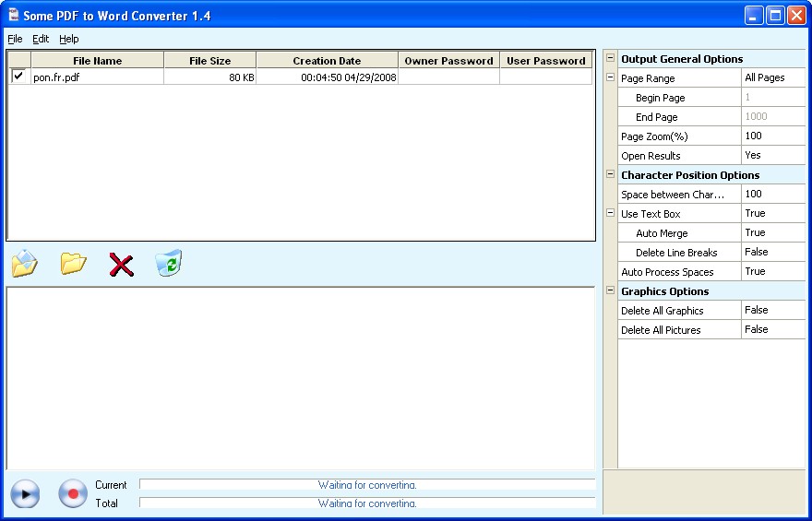Image resolution: width=812 pixels, height=521 pixels.
Task: Collapse the Page Range group
Action: [610, 77]
